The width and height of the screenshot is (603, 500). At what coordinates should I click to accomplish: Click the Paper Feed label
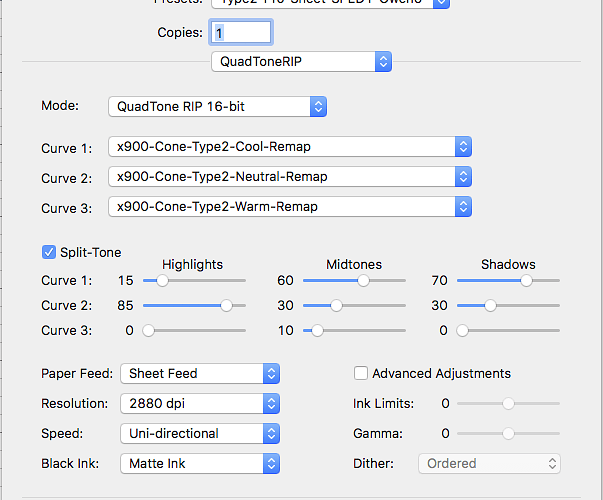[x=77, y=373]
